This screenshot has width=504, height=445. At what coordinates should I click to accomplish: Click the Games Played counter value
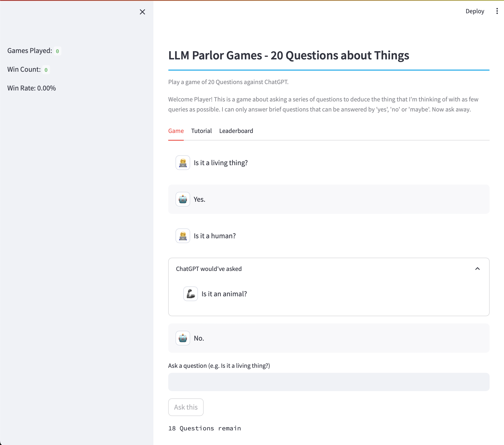coord(58,51)
